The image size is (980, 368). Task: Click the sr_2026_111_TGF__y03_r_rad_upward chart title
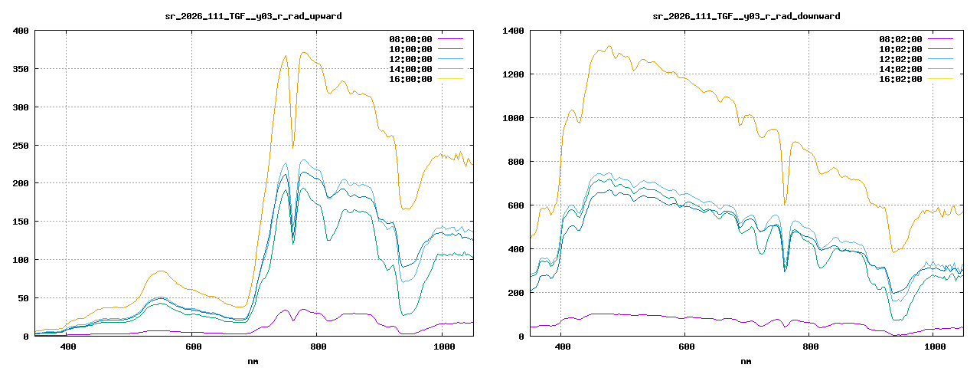pos(253,16)
